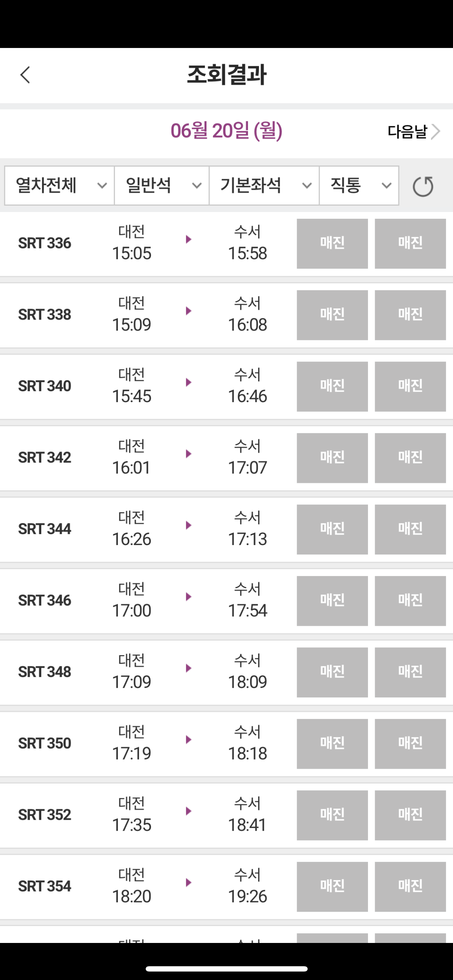Tap first 매진 button for SRT 336
This screenshot has width=453, height=980.
(332, 243)
